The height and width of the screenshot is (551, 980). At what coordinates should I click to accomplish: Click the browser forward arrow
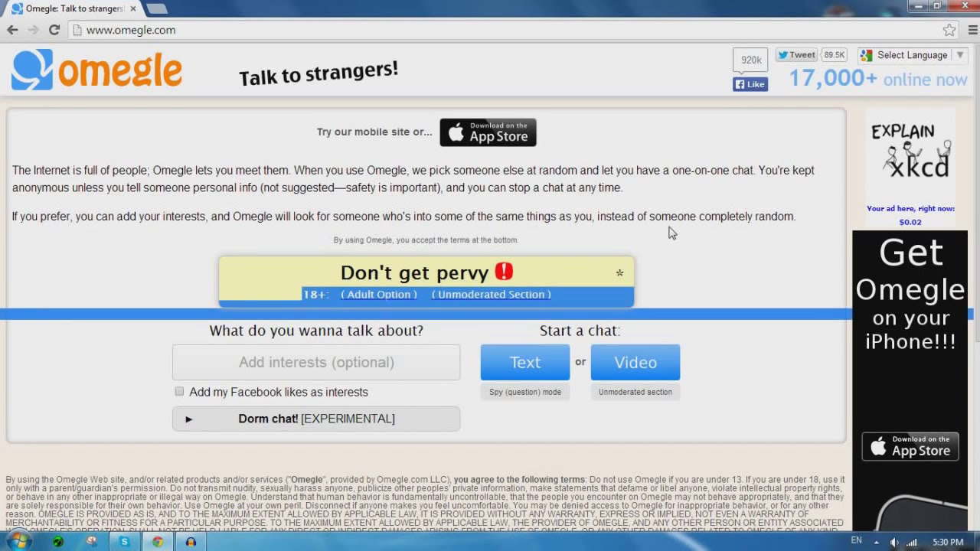click(x=33, y=30)
